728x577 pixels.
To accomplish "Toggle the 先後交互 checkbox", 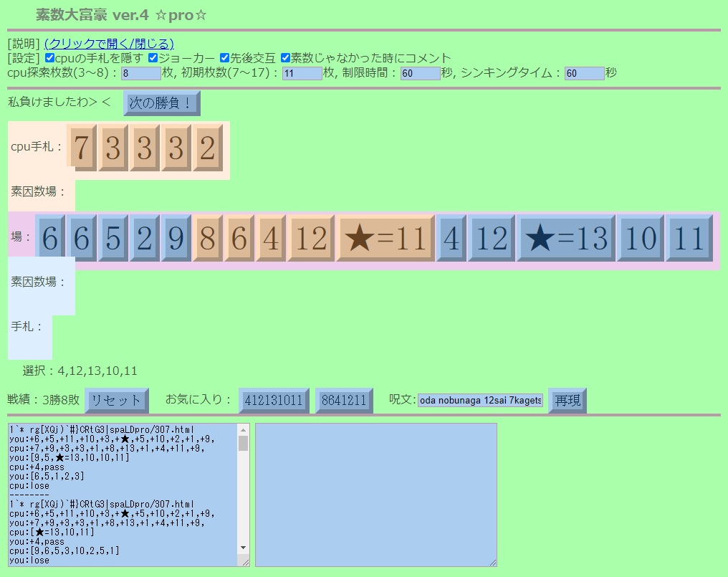I will tap(225, 58).
